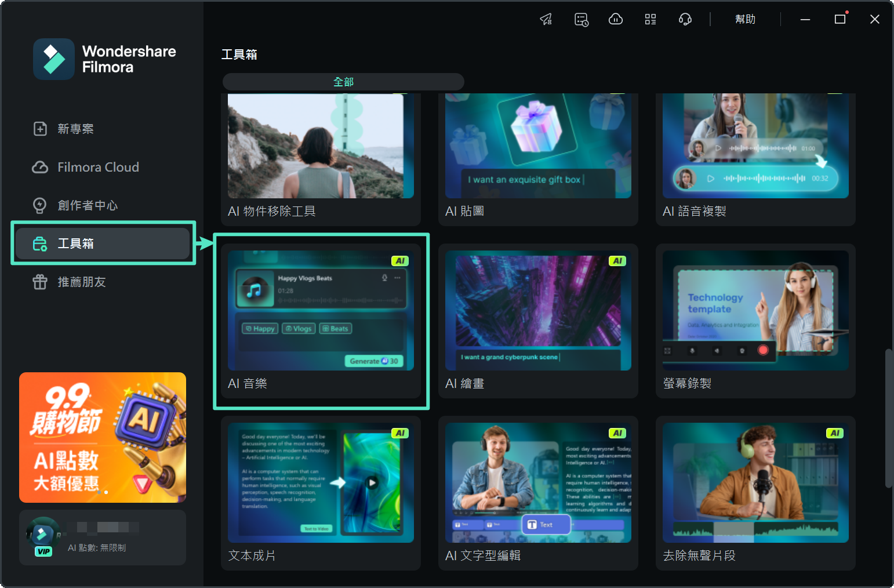Viewport: 894px width, 588px height.
Task: Maximize the Filmora window
Action: tap(840, 19)
